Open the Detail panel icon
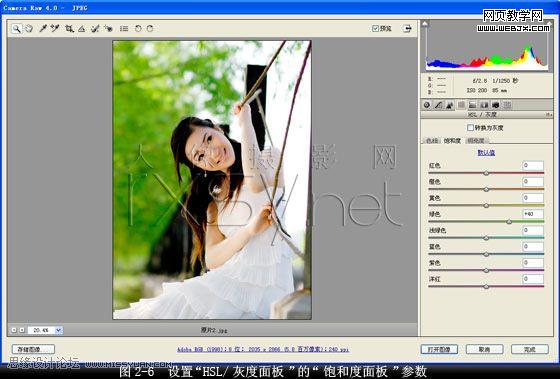Viewport: 560px width, 379px height. pos(450,105)
